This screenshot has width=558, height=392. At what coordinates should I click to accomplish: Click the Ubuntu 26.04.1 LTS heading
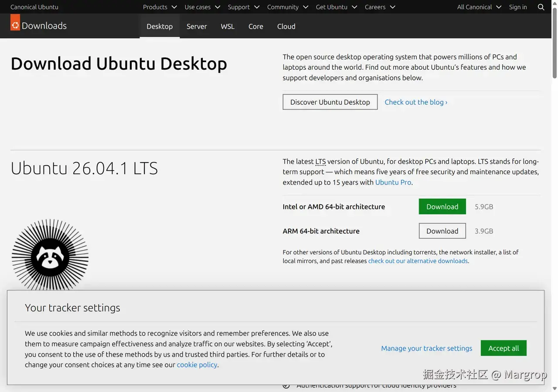(84, 168)
